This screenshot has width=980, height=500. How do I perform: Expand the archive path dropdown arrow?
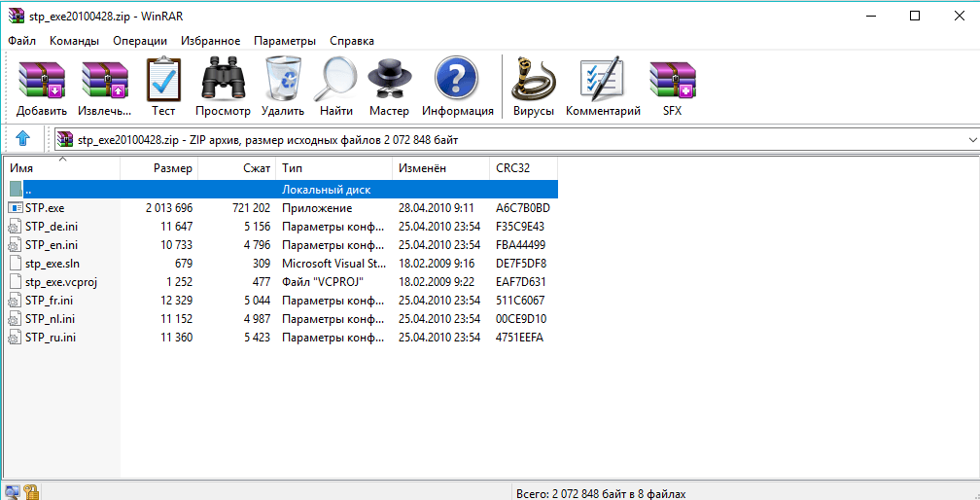[x=972, y=140]
